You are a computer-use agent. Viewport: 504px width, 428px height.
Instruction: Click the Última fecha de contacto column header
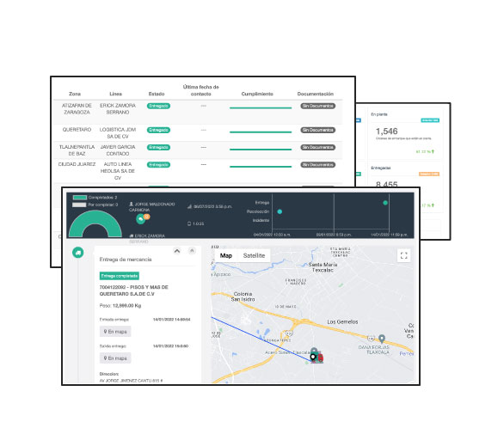[201, 90]
